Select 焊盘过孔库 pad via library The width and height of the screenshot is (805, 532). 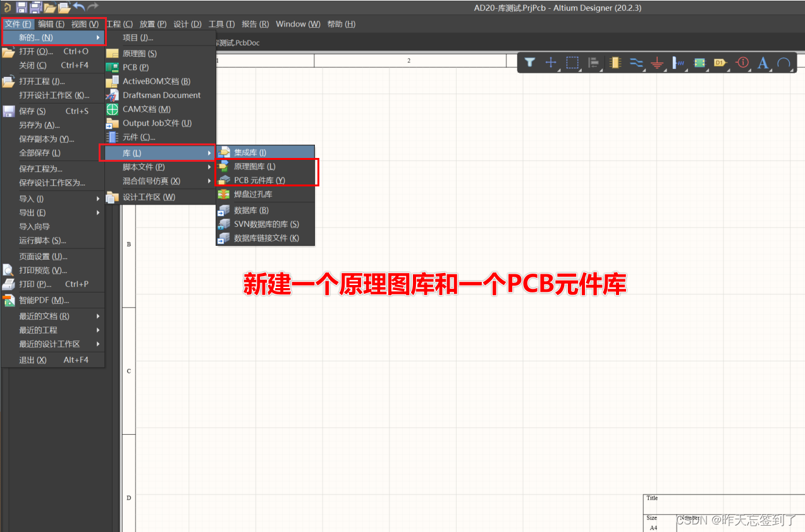266,195
